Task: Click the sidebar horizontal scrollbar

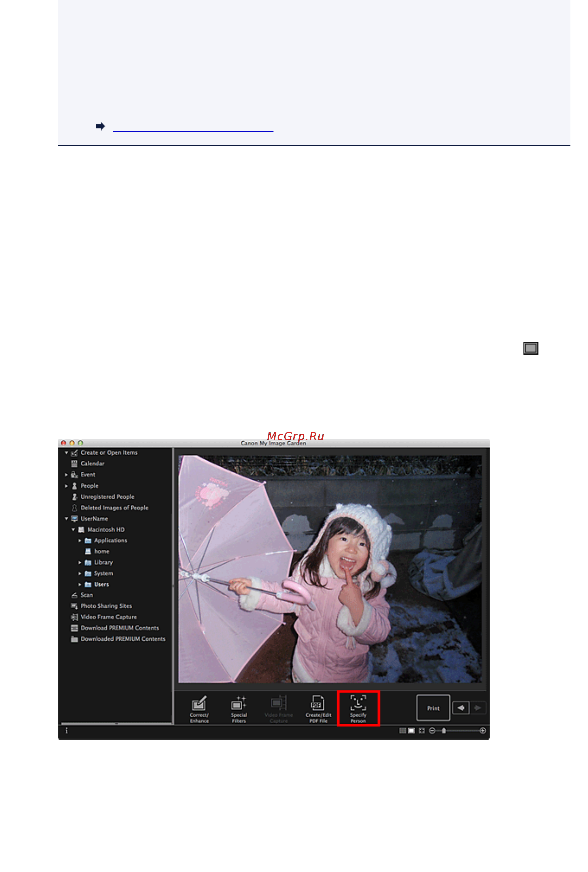Action: click(116, 723)
